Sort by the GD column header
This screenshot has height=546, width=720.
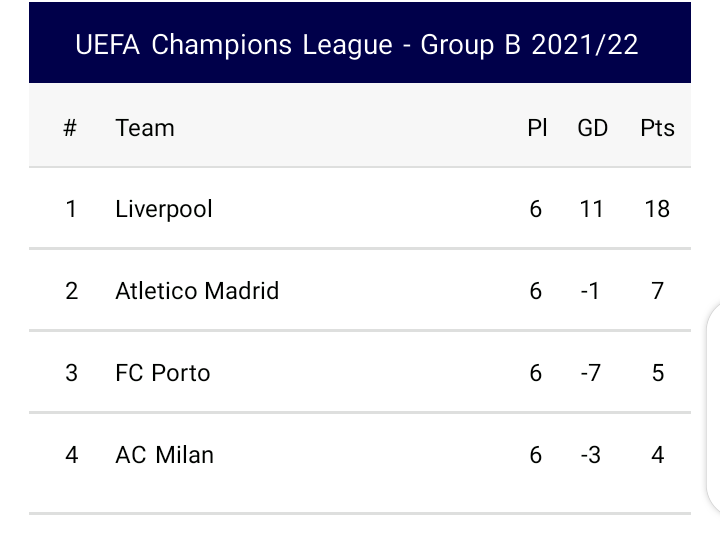tap(593, 128)
